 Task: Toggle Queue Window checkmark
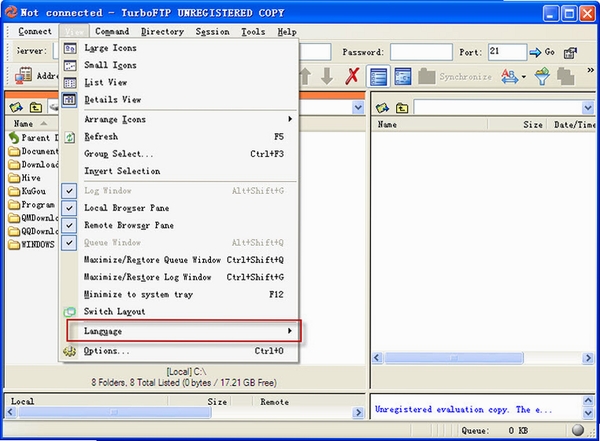point(69,242)
